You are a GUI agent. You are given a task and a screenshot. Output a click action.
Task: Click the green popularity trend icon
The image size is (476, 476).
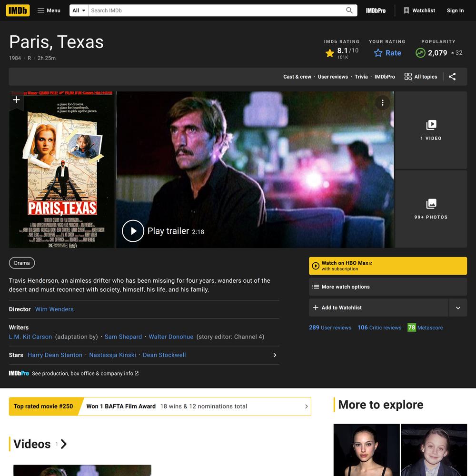420,53
